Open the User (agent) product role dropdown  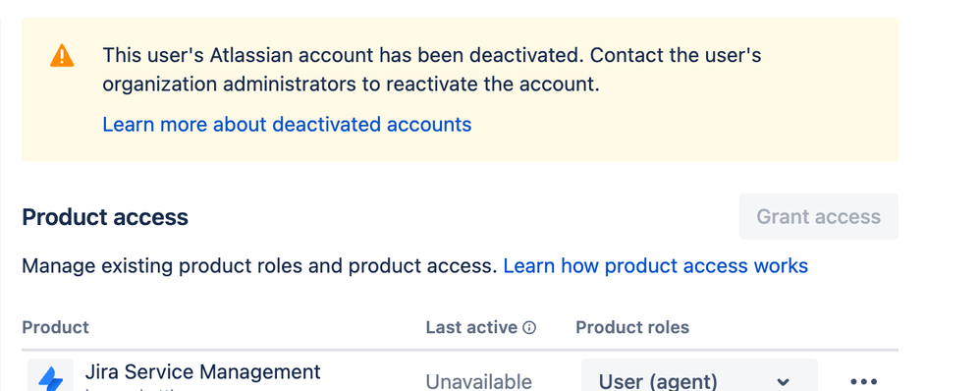[x=699, y=377]
